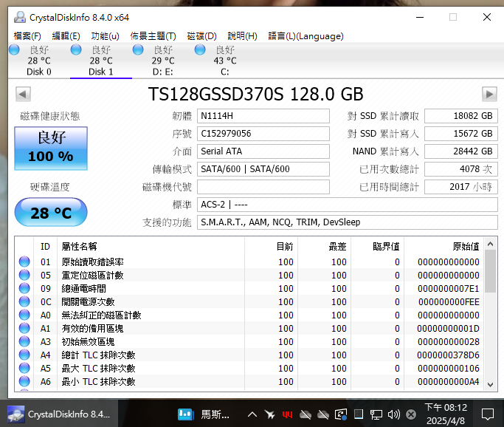Click the supported features field with S.M.A.R.T.
Screen dimensions: 504x427
click(348, 222)
